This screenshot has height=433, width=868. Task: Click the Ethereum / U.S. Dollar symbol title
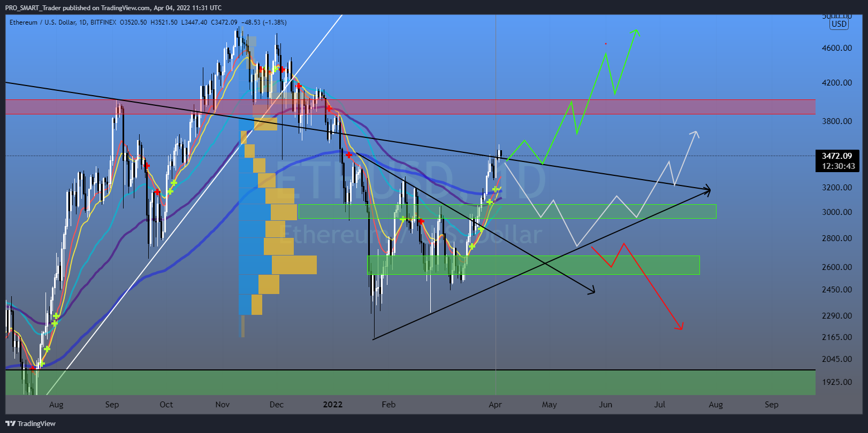(x=43, y=22)
